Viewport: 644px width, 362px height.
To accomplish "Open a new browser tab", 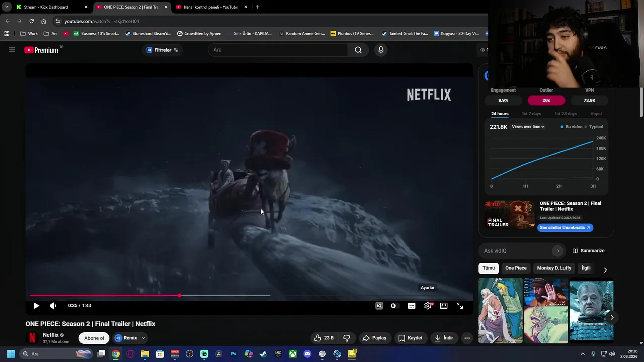I will pos(258,7).
